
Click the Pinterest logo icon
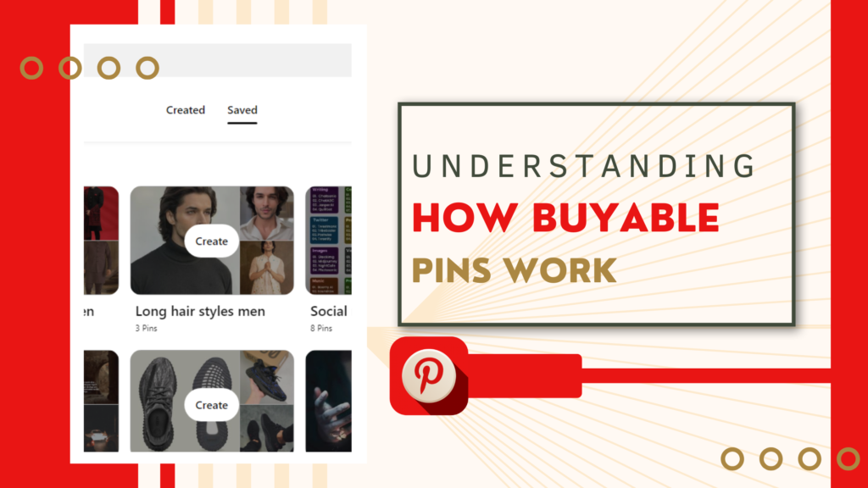pos(428,375)
